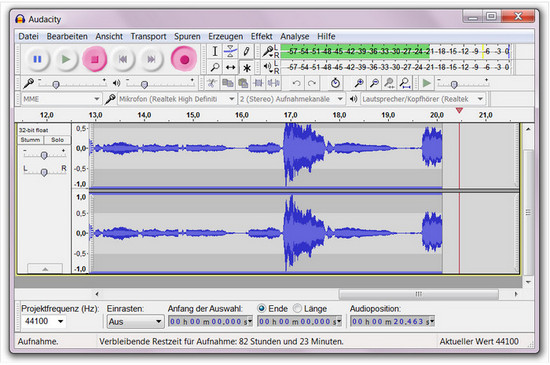Collapse the track with up-arrow button

click(x=45, y=269)
